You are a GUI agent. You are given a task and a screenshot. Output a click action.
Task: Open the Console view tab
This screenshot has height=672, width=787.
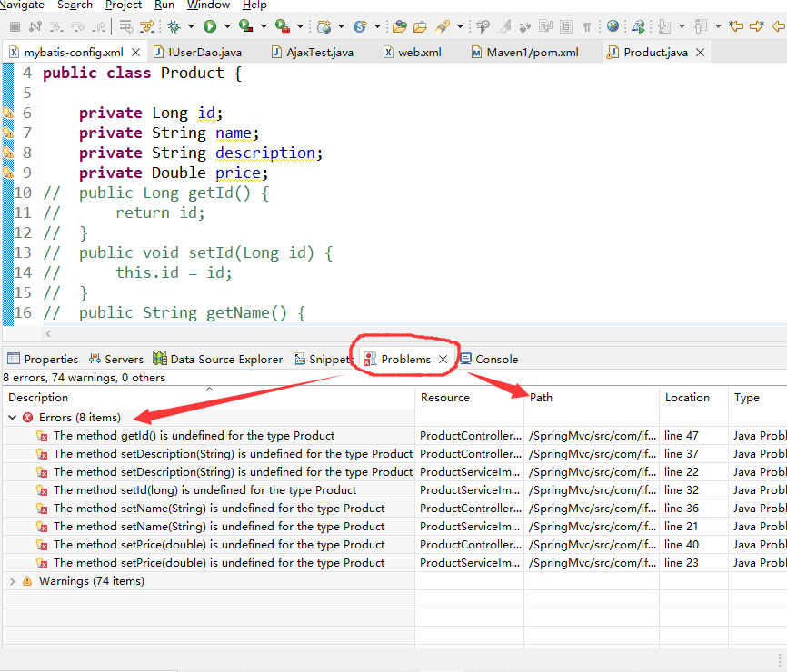pos(489,359)
